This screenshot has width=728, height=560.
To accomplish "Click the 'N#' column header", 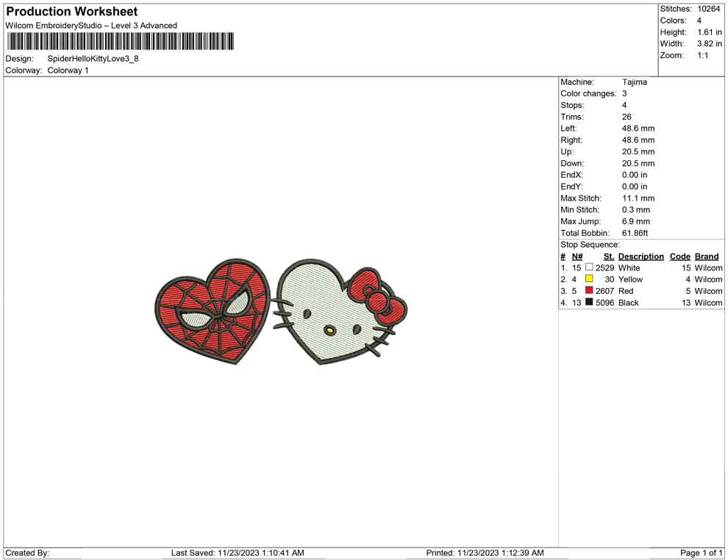I will click(x=577, y=256).
